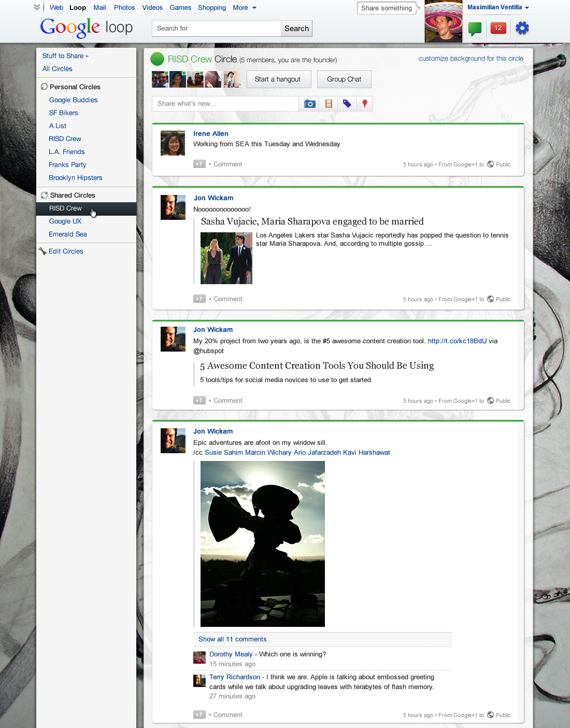Open the http://t.co/kc18BdU link
Screen dimensions: 570x728
click(x=457, y=341)
